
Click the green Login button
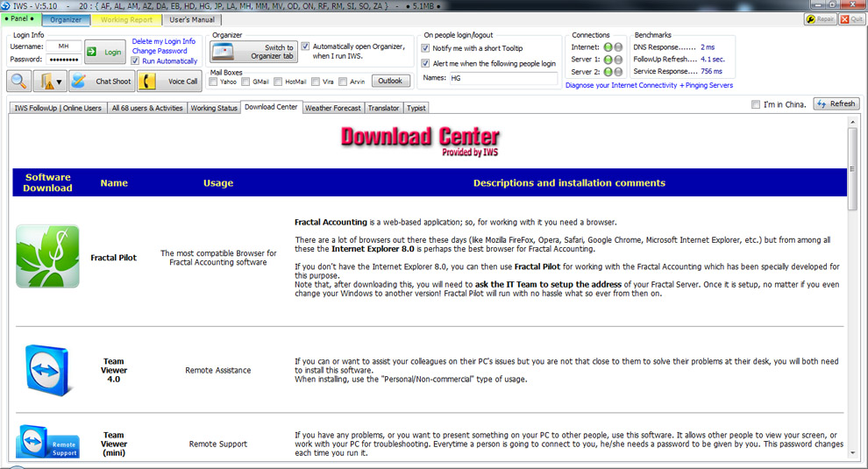click(105, 52)
